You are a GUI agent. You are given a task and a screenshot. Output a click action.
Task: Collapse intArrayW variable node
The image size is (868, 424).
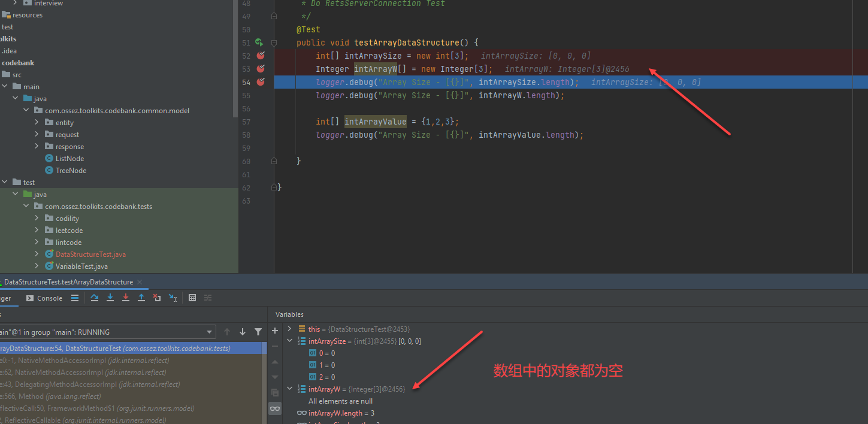point(290,389)
